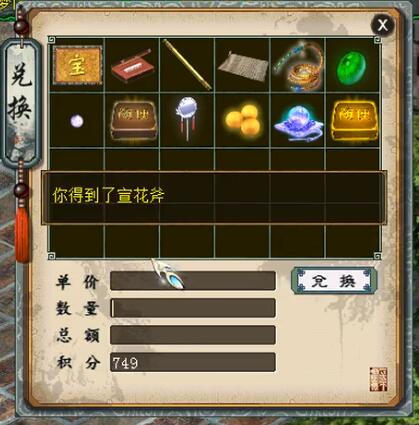Viewport: 419px width, 425px height.
Task: Select the golden 宝 treasure map item
Action: 77,65
